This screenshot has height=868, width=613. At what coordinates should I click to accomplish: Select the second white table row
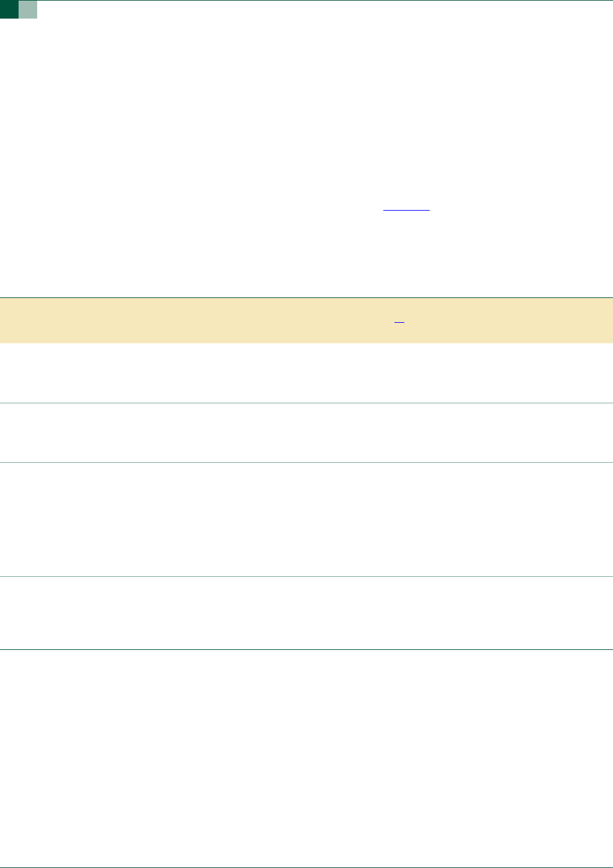click(x=306, y=432)
